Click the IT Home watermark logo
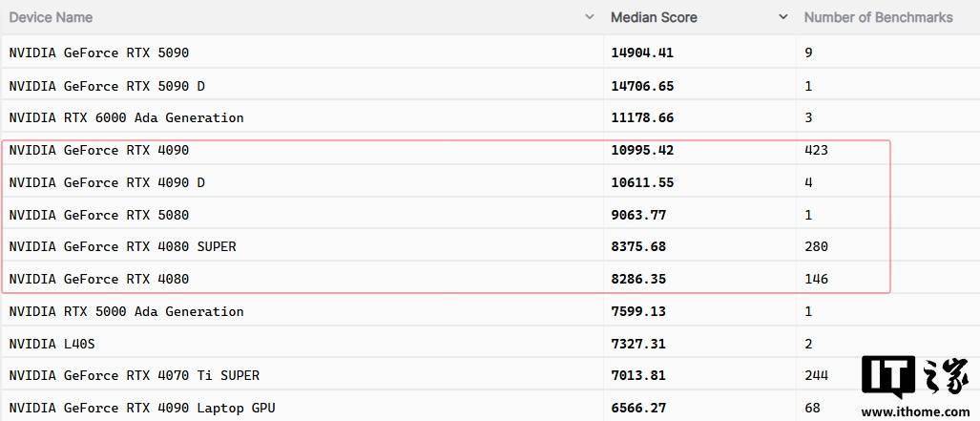The image size is (980, 421). pyautogui.click(x=915, y=384)
